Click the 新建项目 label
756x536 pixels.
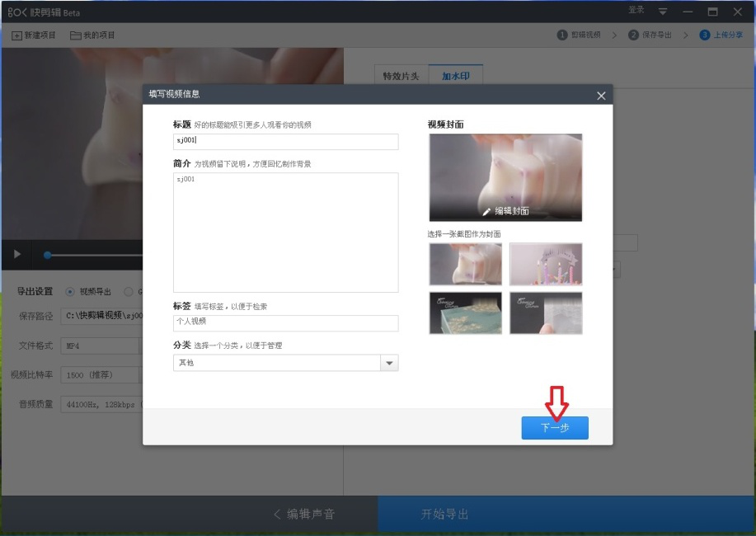(40, 35)
